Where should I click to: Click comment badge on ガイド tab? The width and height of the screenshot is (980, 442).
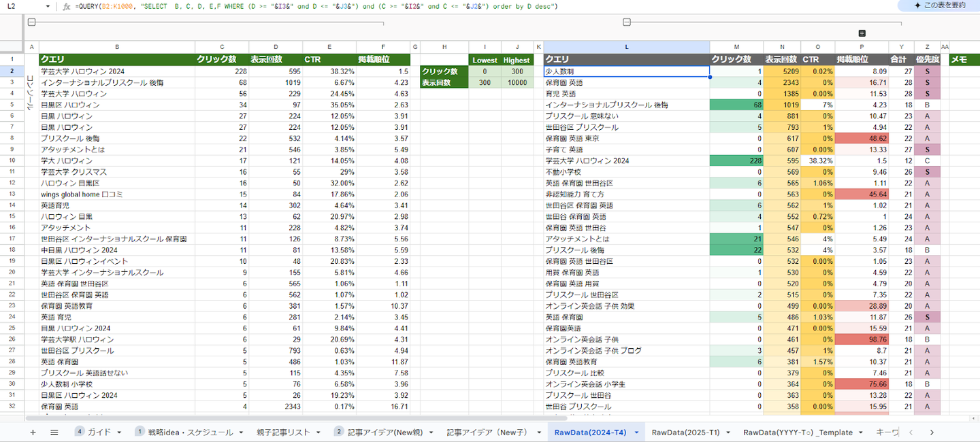tap(80, 432)
